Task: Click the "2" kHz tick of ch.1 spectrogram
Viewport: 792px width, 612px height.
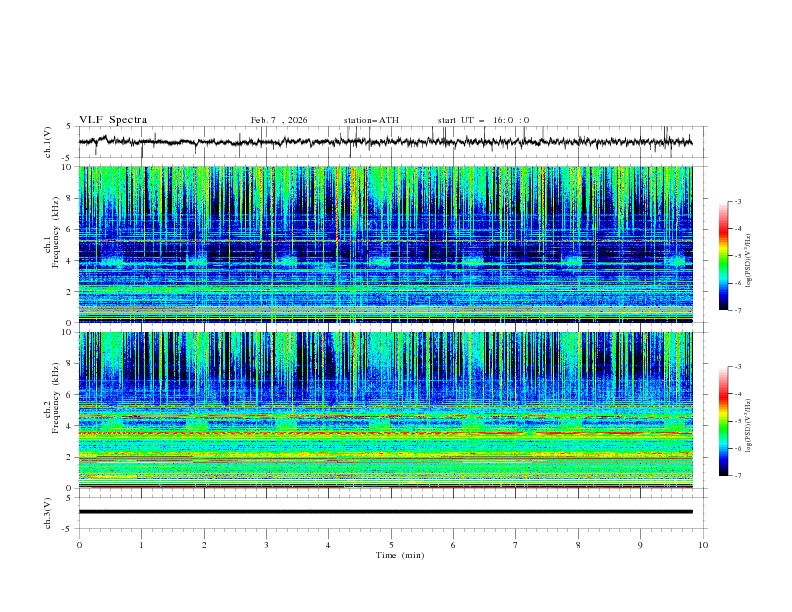Action: point(71,292)
